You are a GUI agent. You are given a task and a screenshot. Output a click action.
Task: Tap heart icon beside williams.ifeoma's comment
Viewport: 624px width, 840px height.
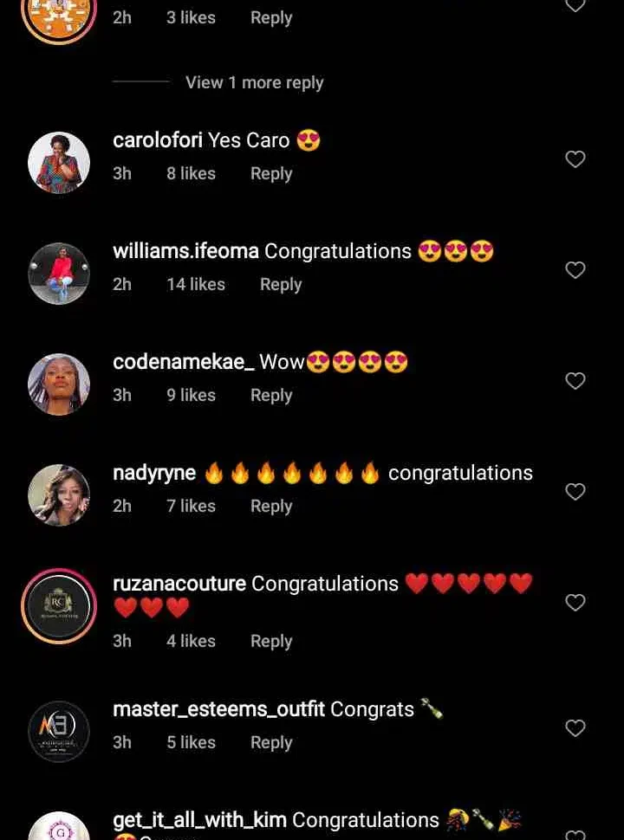click(575, 270)
